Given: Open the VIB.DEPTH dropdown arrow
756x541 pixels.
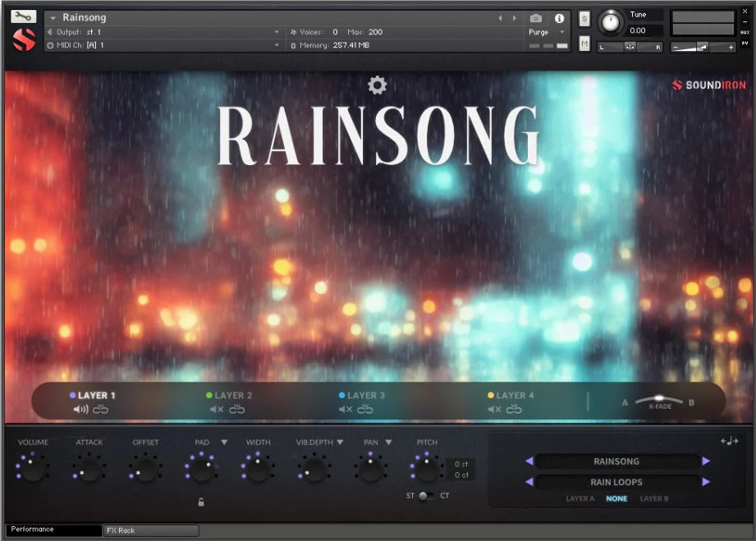Looking at the screenshot, I should point(340,442).
